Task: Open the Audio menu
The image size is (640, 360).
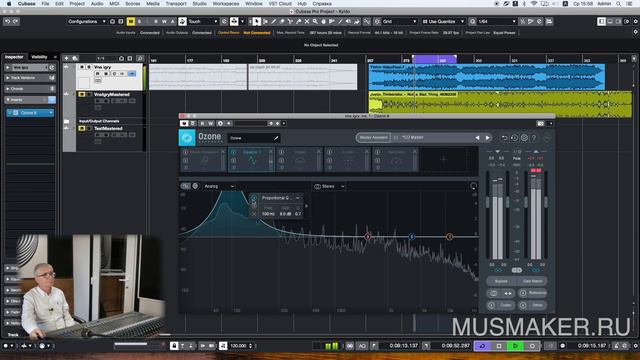Action: 97,3
